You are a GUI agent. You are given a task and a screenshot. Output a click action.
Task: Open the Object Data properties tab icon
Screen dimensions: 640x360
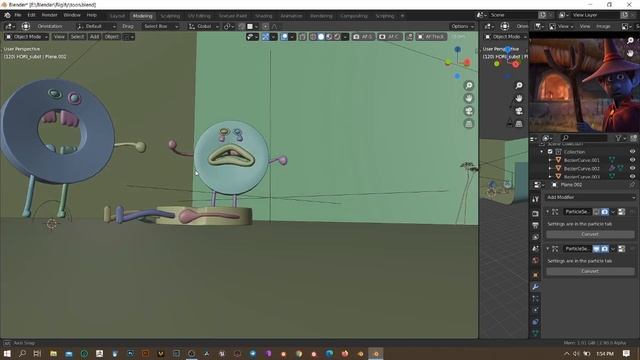tap(536, 333)
